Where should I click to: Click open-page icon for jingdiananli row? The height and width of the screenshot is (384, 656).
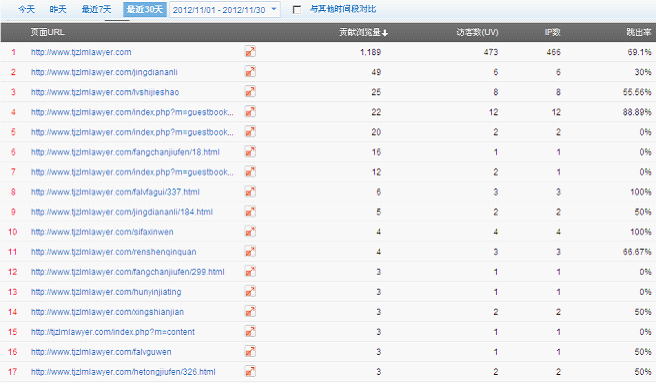[x=250, y=72]
